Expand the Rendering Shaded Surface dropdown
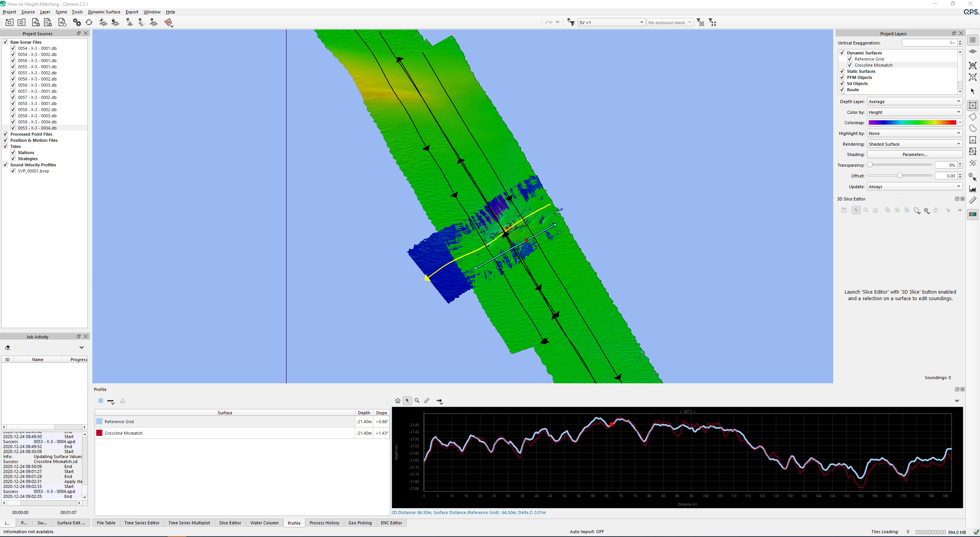Image resolution: width=980 pixels, height=537 pixels. coord(914,144)
